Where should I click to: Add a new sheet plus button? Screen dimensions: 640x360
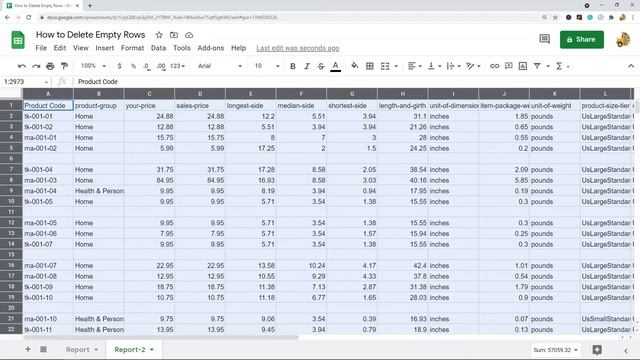point(28,349)
